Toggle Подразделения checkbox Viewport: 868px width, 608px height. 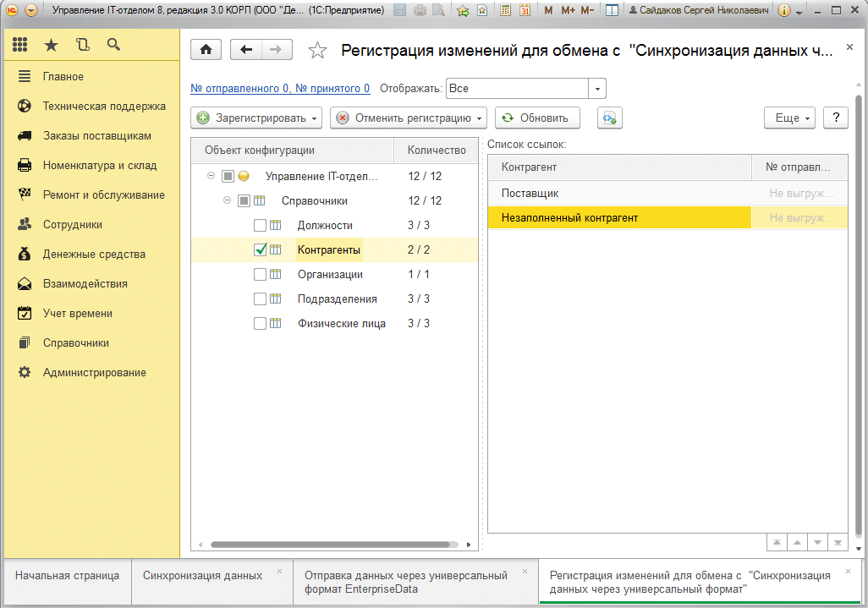261,299
